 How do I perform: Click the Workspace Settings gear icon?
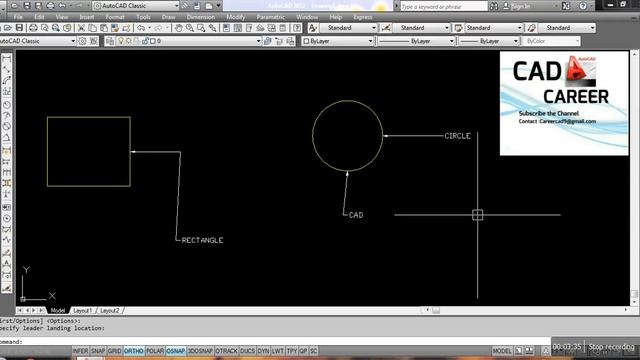(82, 41)
